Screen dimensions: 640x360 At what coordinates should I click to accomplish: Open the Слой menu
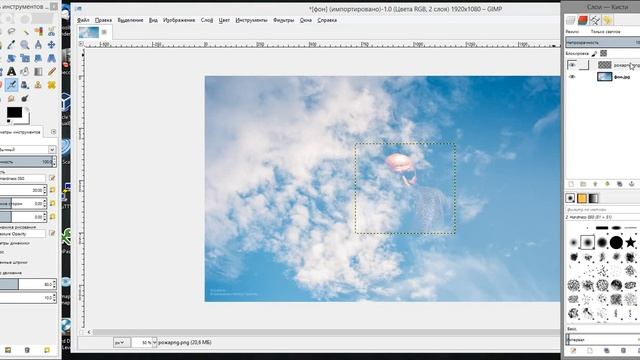click(207, 20)
